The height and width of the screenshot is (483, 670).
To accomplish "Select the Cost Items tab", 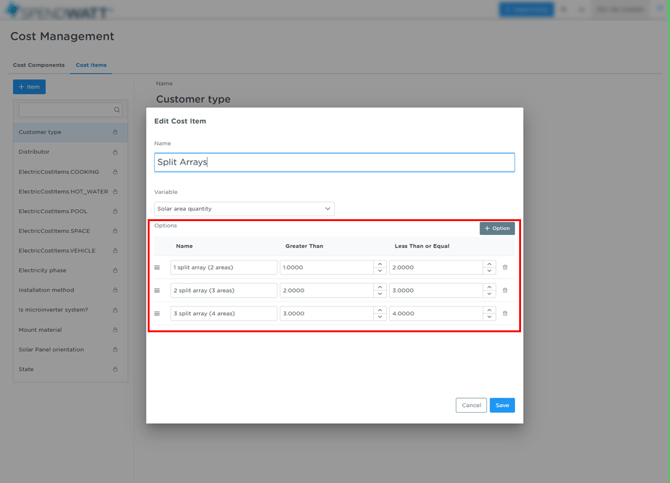I will coord(91,65).
